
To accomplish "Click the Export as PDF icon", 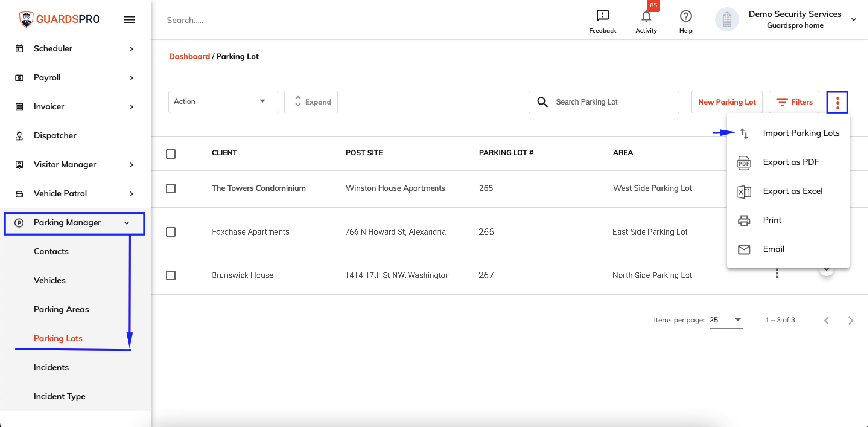I will pos(744,163).
